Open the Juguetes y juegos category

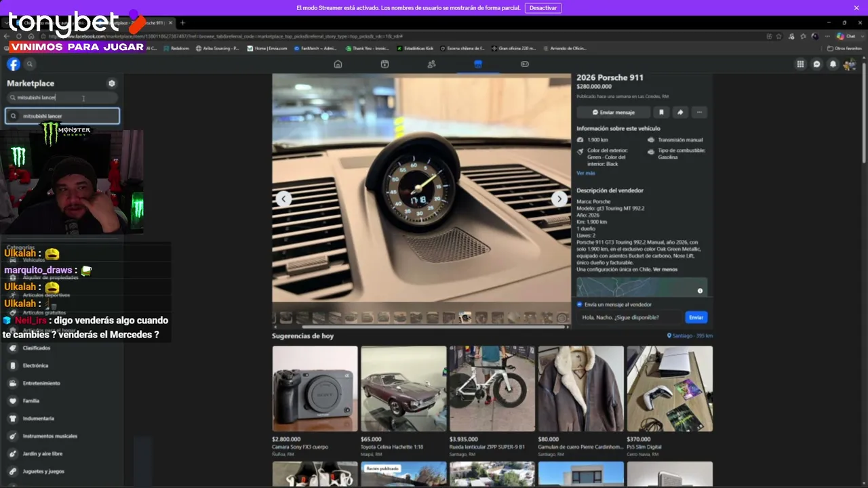[x=62, y=472]
